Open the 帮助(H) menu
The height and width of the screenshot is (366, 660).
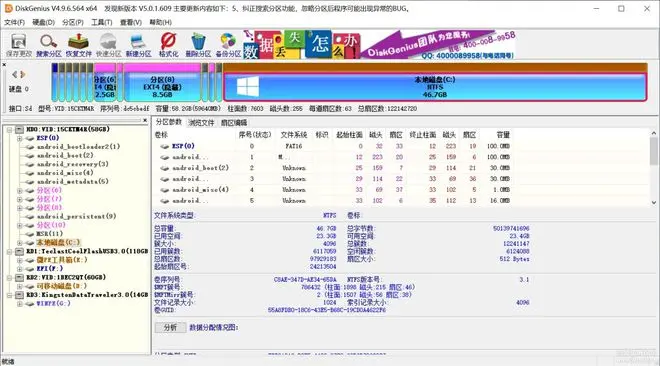coord(160,22)
